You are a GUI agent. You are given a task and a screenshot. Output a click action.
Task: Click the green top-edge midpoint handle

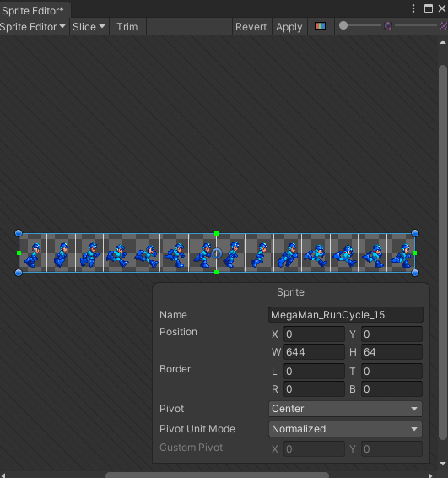coord(217,234)
